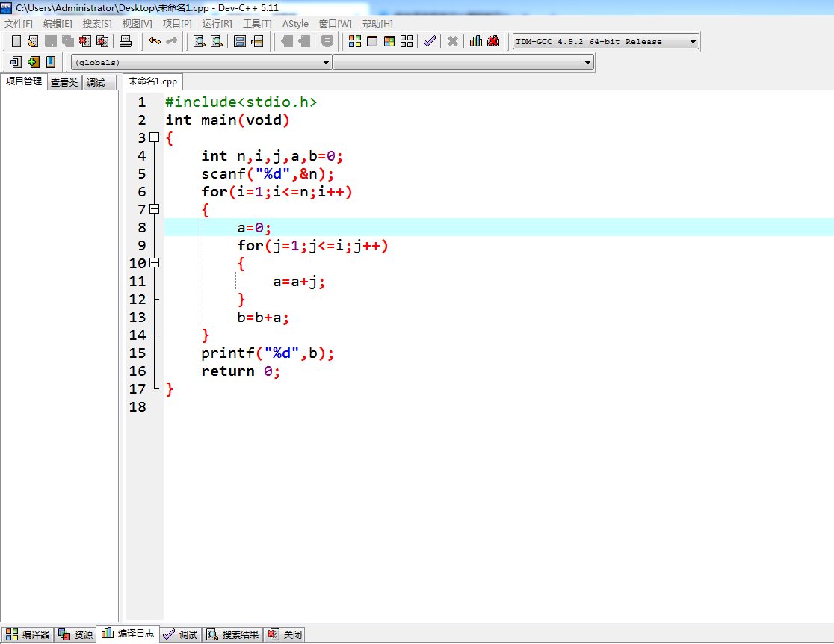Viewport: 834px width, 644px height.
Task: Click the Run program window icon
Action: point(372,41)
